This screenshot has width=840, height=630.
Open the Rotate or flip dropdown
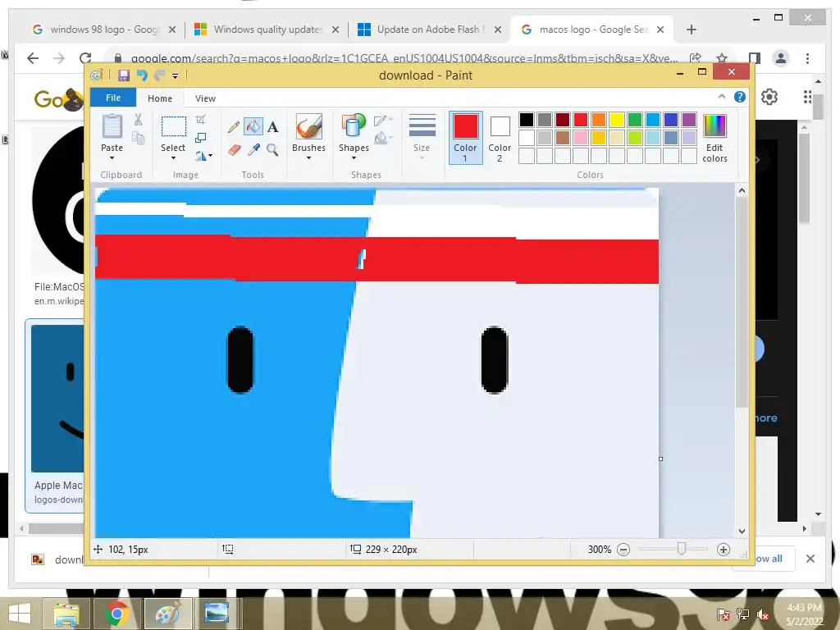pos(203,156)
